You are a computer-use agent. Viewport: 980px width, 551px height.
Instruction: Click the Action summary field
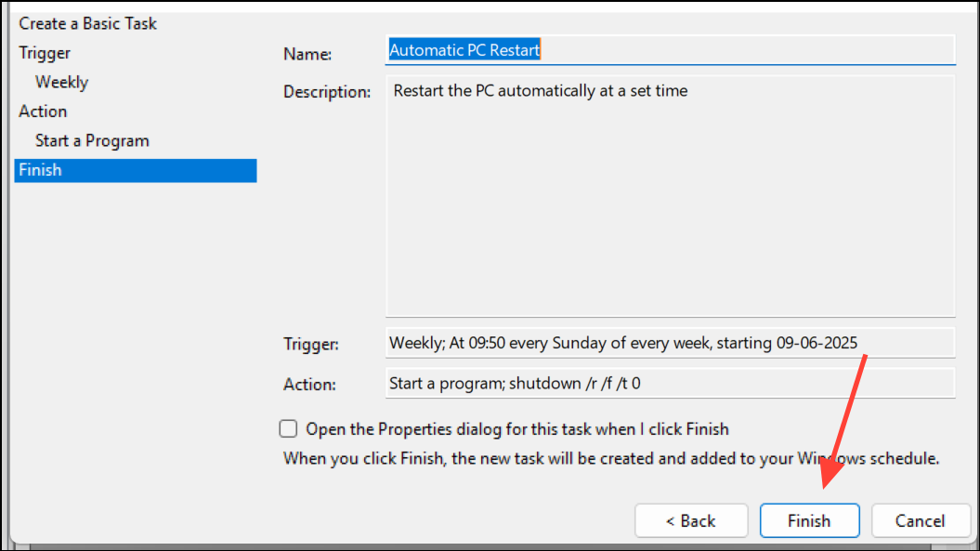[669, 384]
